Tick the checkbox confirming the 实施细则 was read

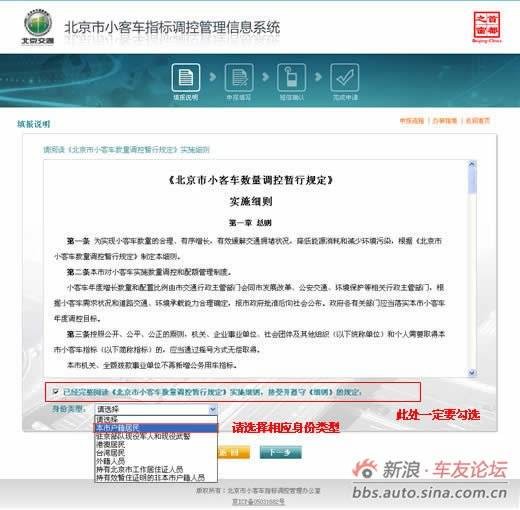[x=56, y=391]
